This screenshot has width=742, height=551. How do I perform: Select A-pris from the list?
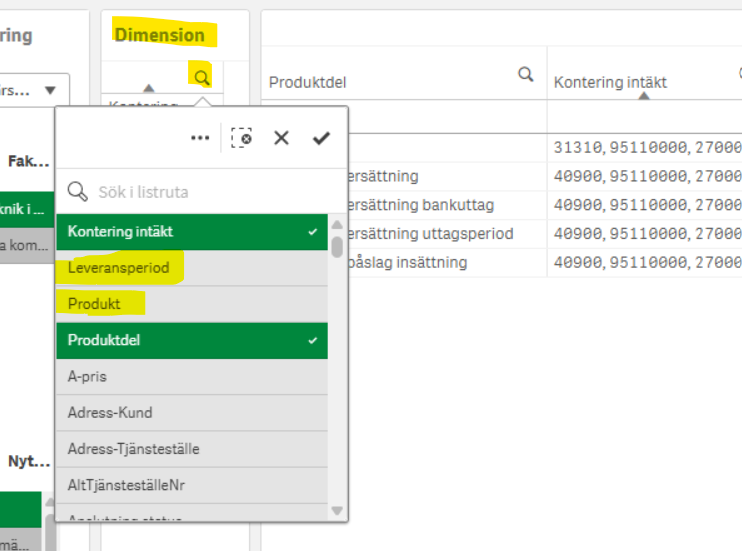(190, 377)
